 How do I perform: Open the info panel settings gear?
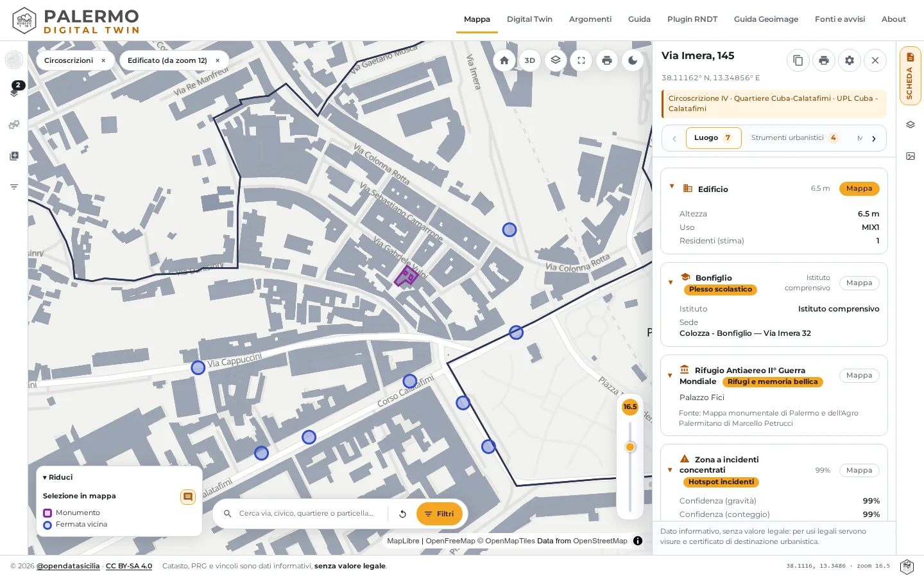pyautogui.click(x=850, y=60)
